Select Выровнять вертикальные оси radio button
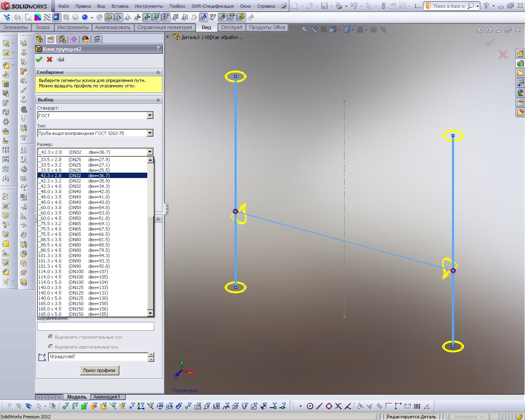This screenshot has width=525, height=420. click(51, 347)
